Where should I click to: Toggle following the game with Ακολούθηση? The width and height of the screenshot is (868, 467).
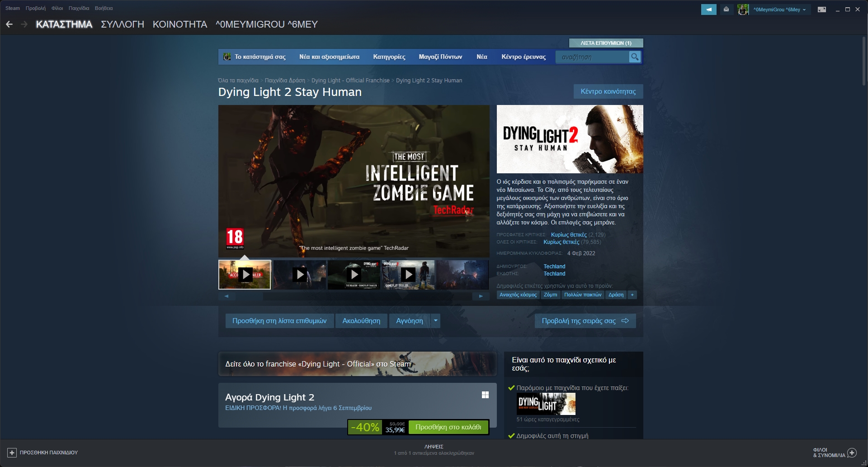(x=361, y=320)
